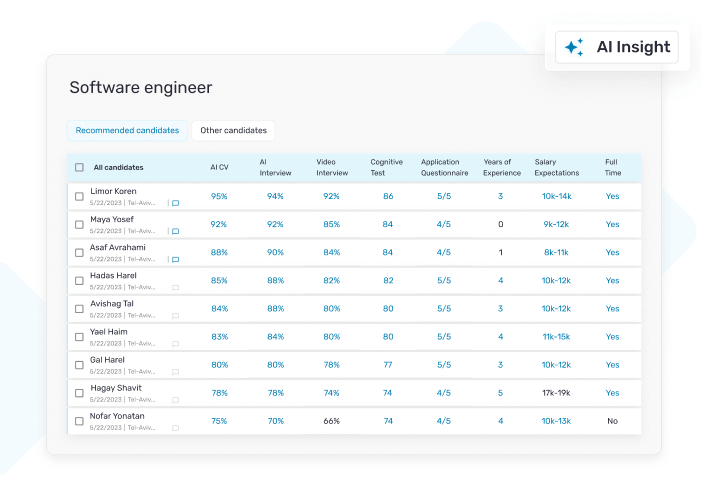This screenshot has height=477, width=702.
Task: Click Maya Yosef's 9k-12k salary value
Action: [556, 224]
